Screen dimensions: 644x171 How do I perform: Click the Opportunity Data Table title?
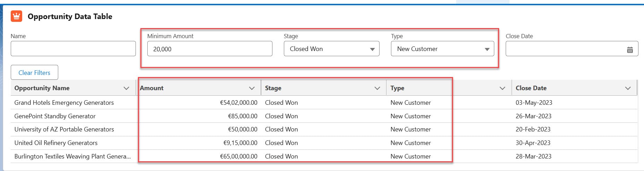[x=70, y=16]
